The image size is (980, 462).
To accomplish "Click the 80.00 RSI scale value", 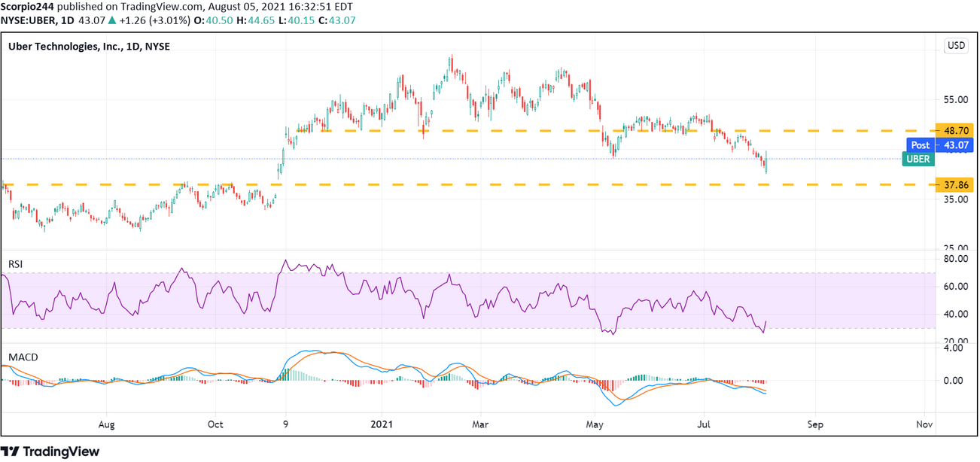I will [x=957, y=259].
